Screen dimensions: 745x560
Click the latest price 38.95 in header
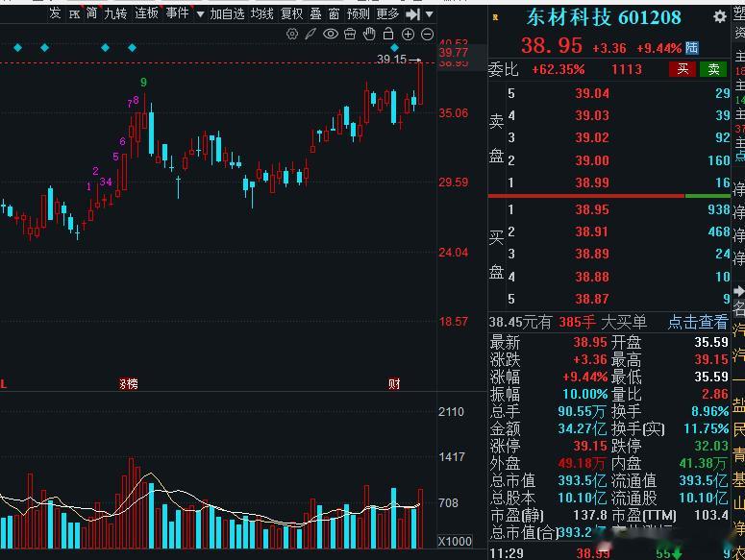click(x=552, y=46)
